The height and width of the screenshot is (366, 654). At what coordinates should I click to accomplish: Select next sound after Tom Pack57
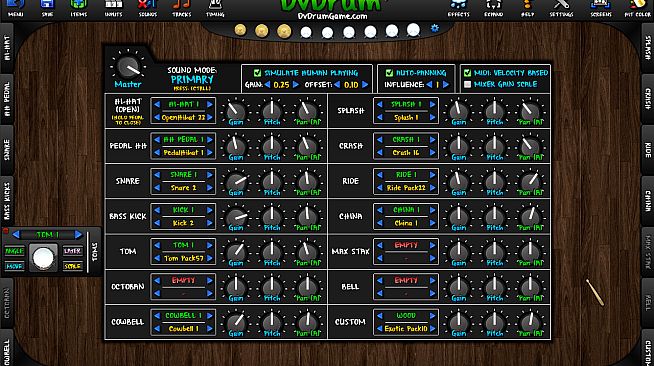click(x=210, y=258)
